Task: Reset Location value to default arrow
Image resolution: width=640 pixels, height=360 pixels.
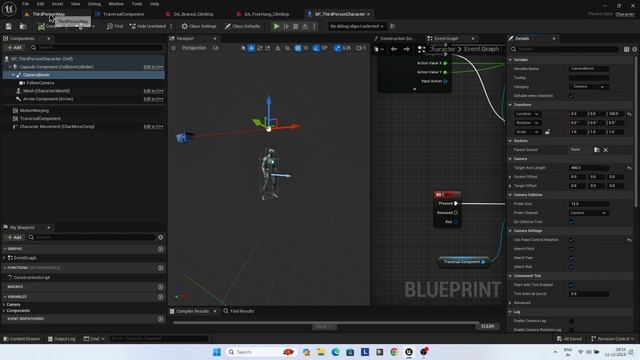Action: coord(629,114)
